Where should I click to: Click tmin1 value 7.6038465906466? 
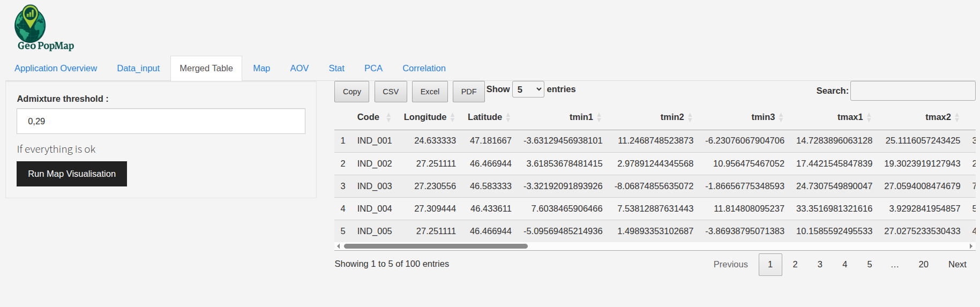click(x=567, y=208)
